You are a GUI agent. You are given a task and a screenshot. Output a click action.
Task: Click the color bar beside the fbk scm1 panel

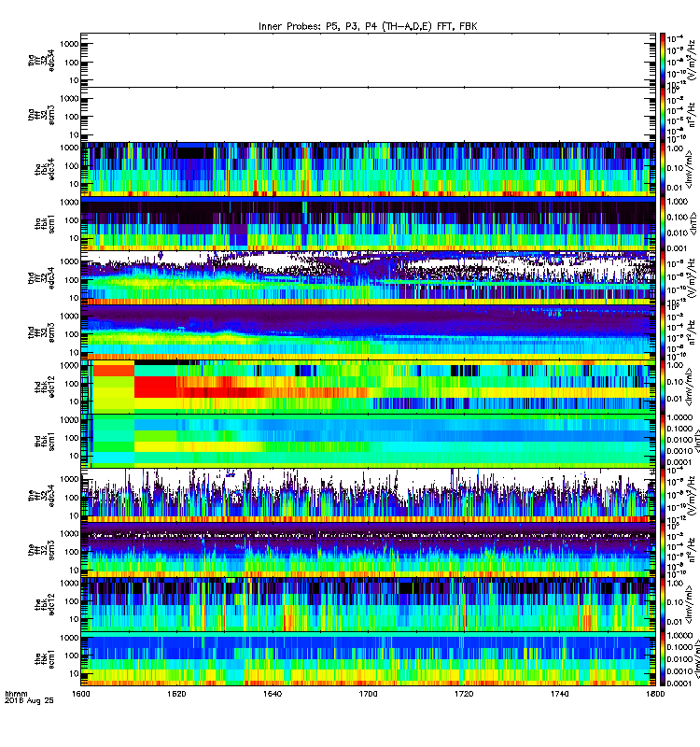coord(663,659)
